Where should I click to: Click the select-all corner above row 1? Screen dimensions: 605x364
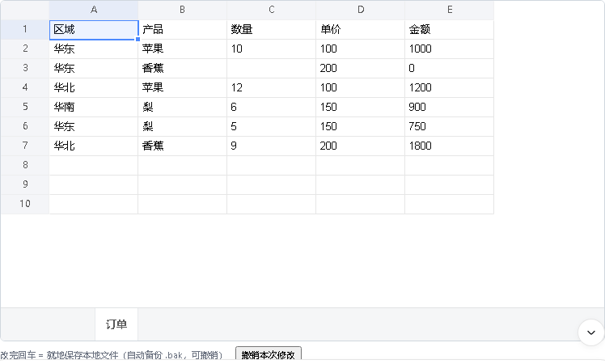pos(25,10)
